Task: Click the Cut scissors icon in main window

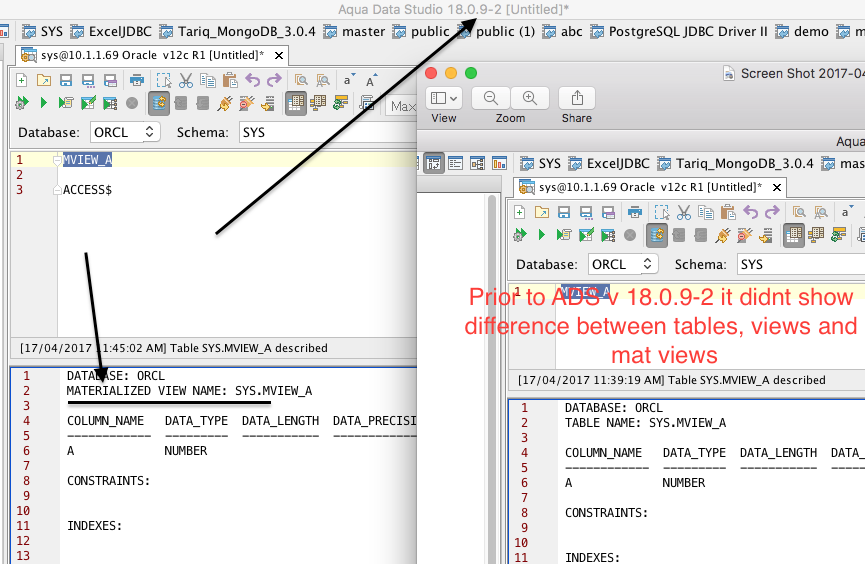Action: [x=186, y=81]
